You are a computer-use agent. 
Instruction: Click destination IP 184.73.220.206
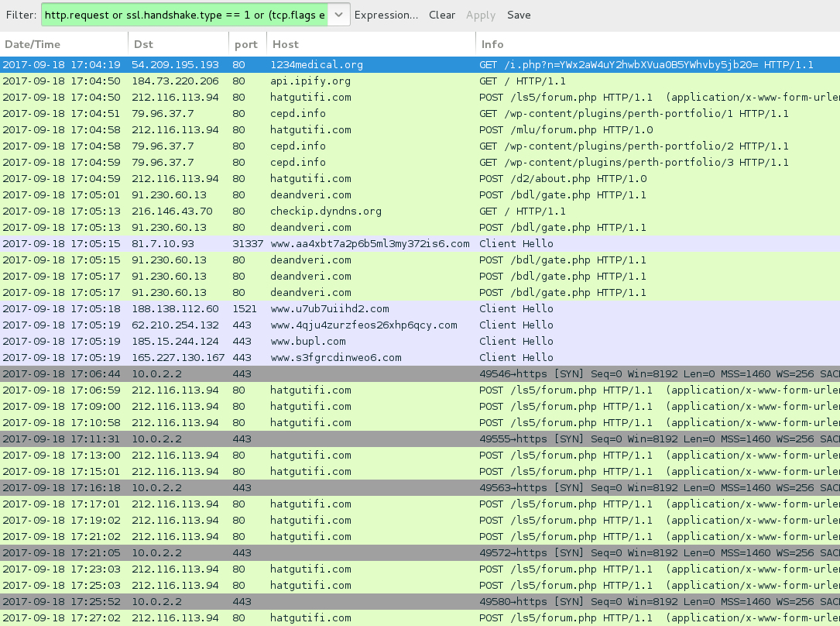pos(175,81)
